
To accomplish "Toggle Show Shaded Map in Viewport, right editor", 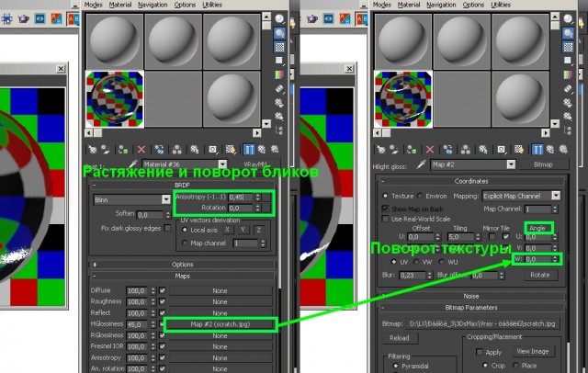I will tap(520, 150).
